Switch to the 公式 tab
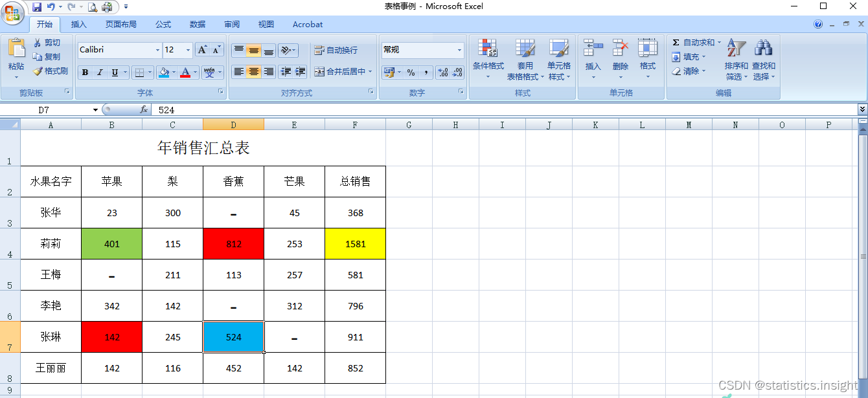 point(163,25)
